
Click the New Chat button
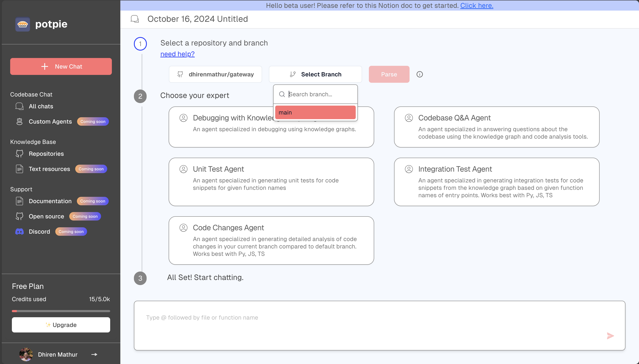[x=61, y=66]
